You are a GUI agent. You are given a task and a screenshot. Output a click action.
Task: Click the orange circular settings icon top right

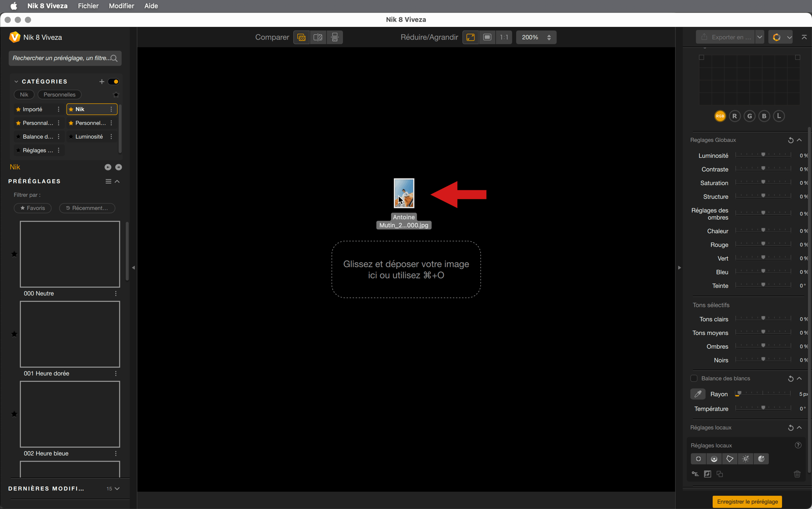tap(776, 37)
